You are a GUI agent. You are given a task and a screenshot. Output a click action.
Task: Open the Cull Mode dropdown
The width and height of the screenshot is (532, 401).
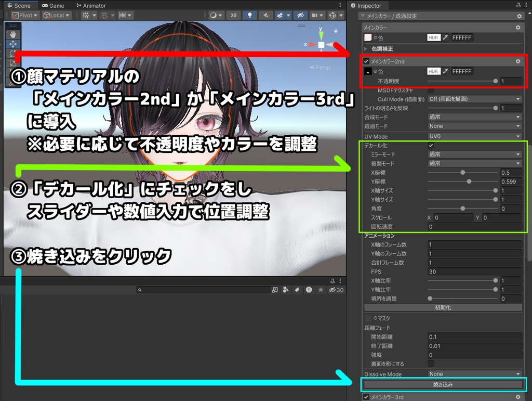[474, 98]
